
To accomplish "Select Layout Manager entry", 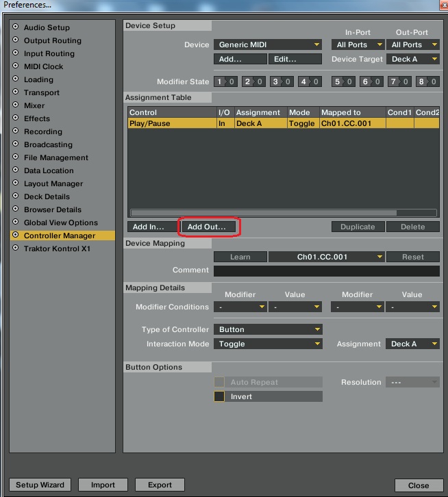I will [53, 183].
